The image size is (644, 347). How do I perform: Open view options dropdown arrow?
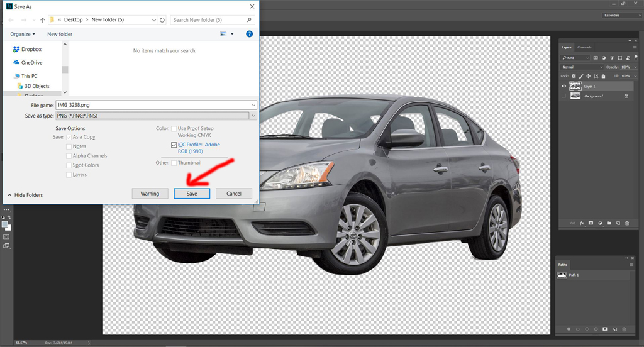[232, 34]
